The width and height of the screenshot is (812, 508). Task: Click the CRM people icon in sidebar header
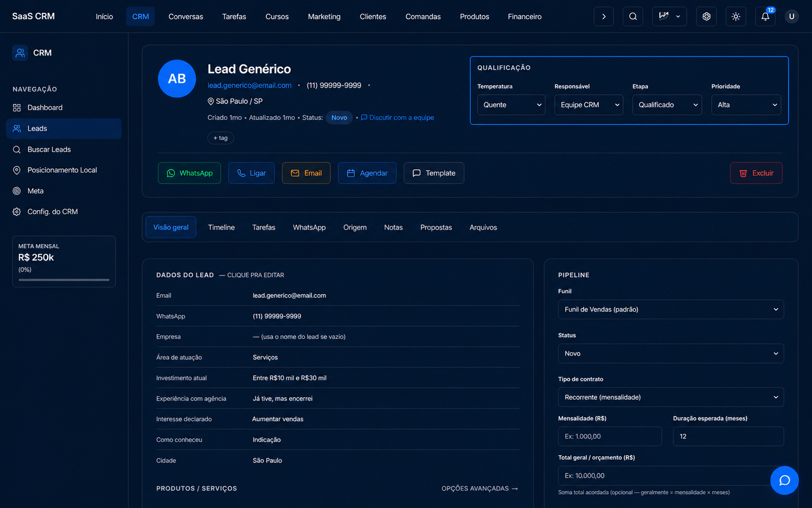[x=20, y=53]
